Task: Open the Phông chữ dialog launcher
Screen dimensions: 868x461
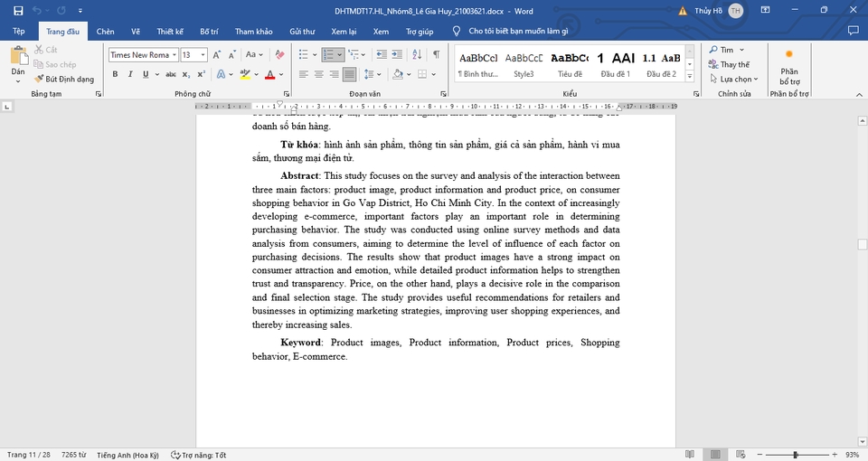Action: [x=287, y=94]
